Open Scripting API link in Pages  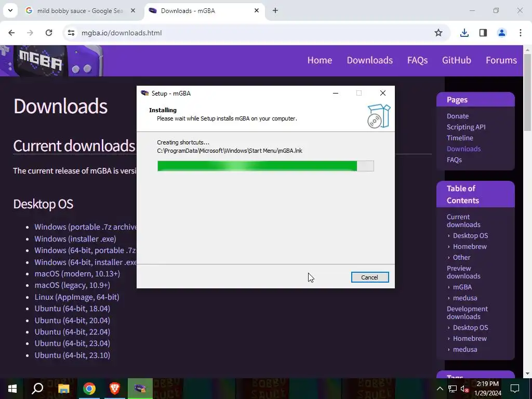[x=466, y=127]
